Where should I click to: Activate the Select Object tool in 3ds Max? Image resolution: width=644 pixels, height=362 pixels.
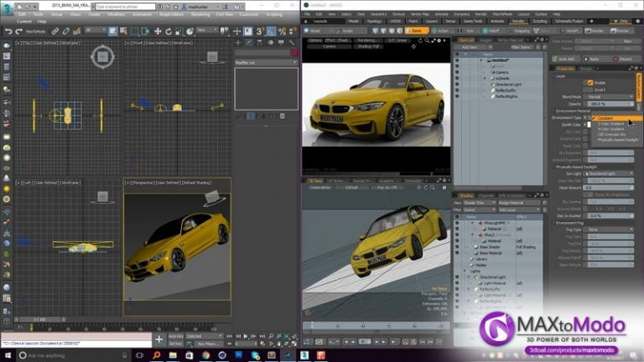pos(112,31)
